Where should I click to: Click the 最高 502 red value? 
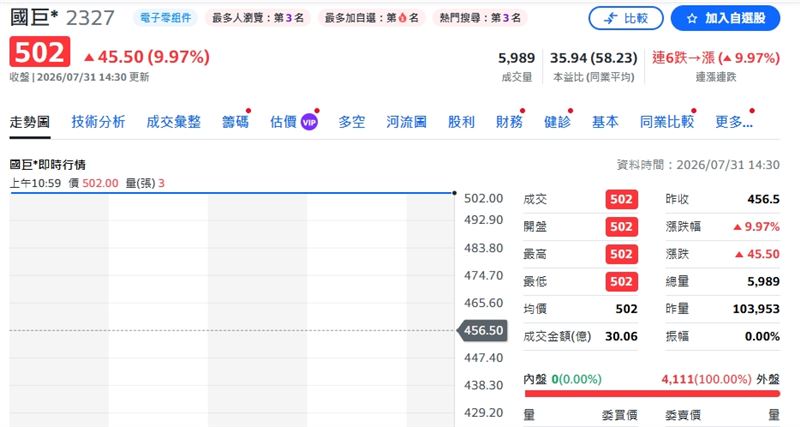point(621,254)
